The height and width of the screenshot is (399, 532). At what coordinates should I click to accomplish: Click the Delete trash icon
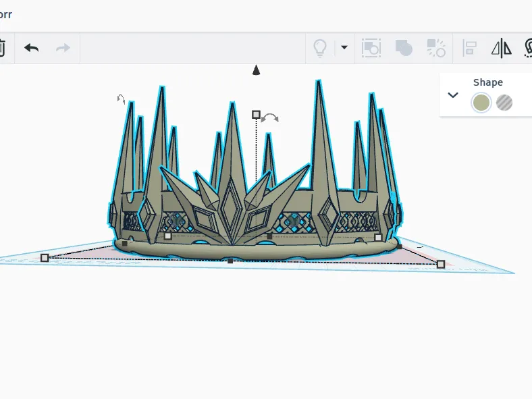[2, 48]
